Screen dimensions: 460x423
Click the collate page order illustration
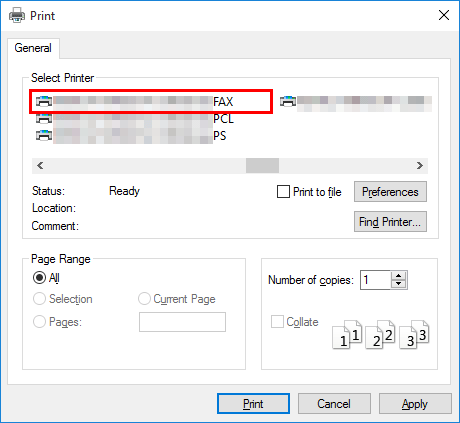click(x=381, y=335)
